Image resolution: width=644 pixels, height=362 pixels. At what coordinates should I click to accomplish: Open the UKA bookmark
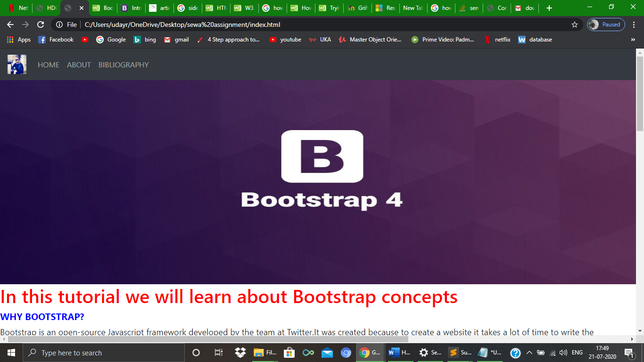(320, 40)
